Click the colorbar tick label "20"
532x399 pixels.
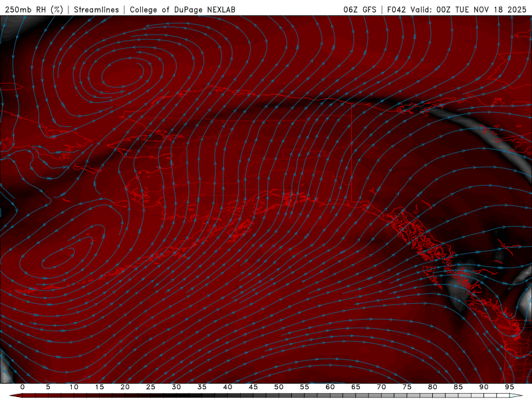click(x=125, y=387)
